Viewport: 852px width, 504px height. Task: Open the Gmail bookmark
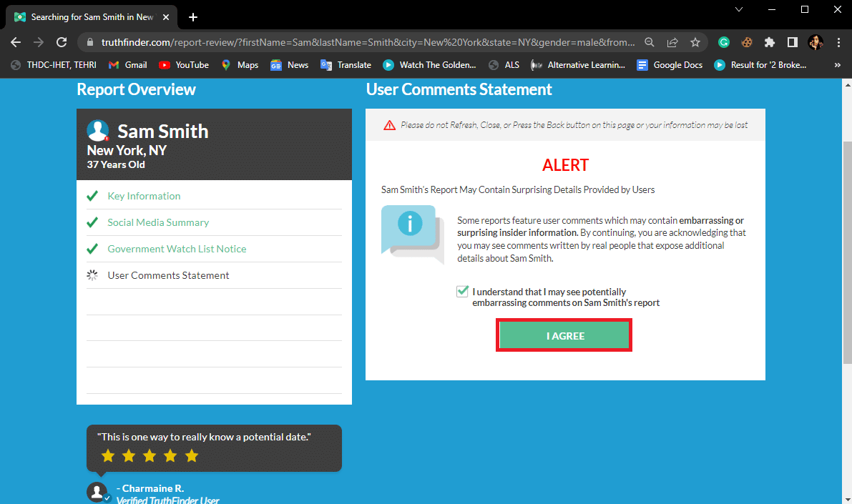pyautogui.click(x=127, y=65)
